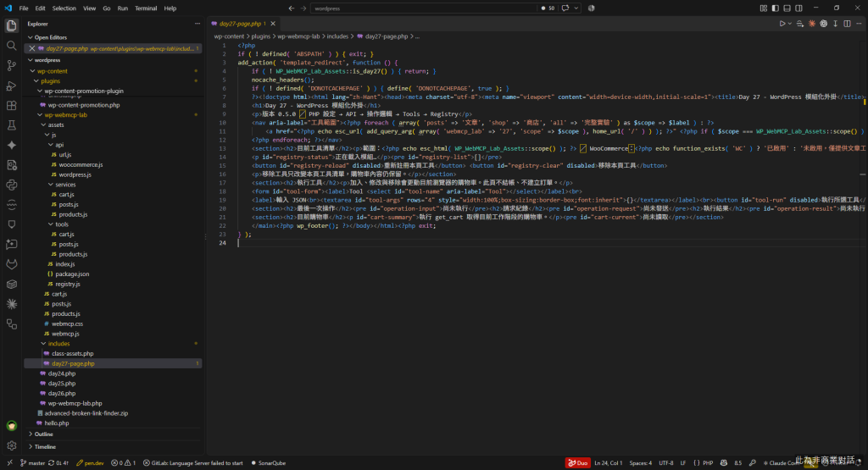Click the LF end-of-line status item

click(683, 463)
